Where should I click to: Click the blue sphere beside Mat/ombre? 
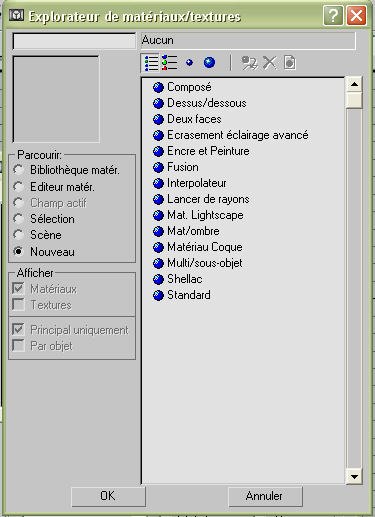coord(158,231)
